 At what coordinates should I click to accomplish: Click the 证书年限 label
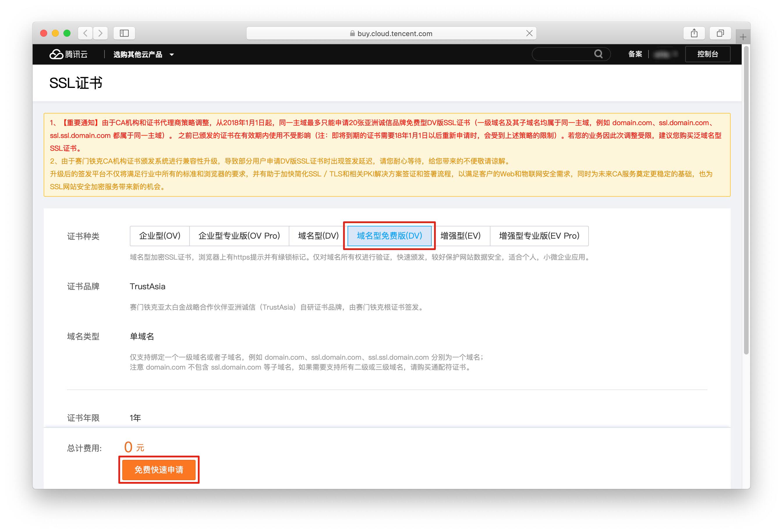click(83, 418)
